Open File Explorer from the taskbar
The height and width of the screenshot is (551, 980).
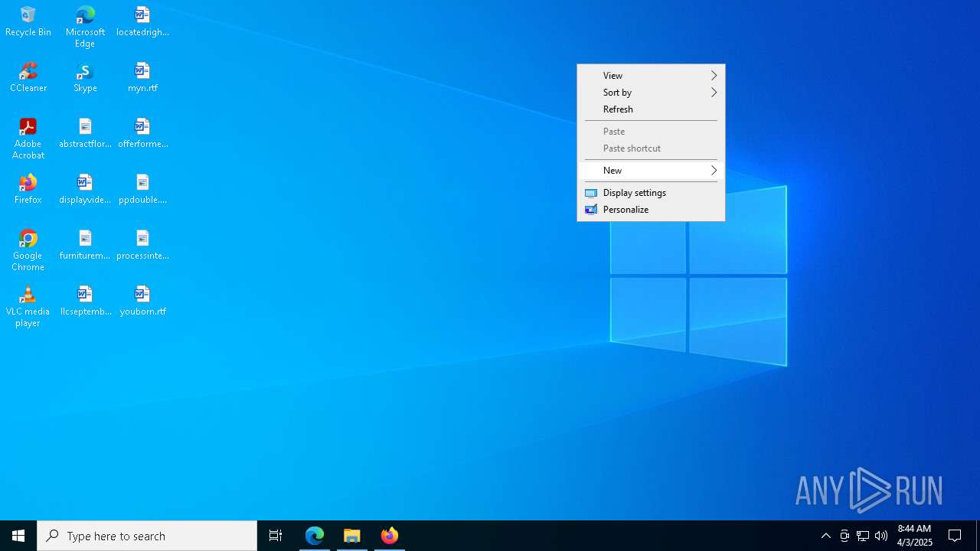[352, 536]
